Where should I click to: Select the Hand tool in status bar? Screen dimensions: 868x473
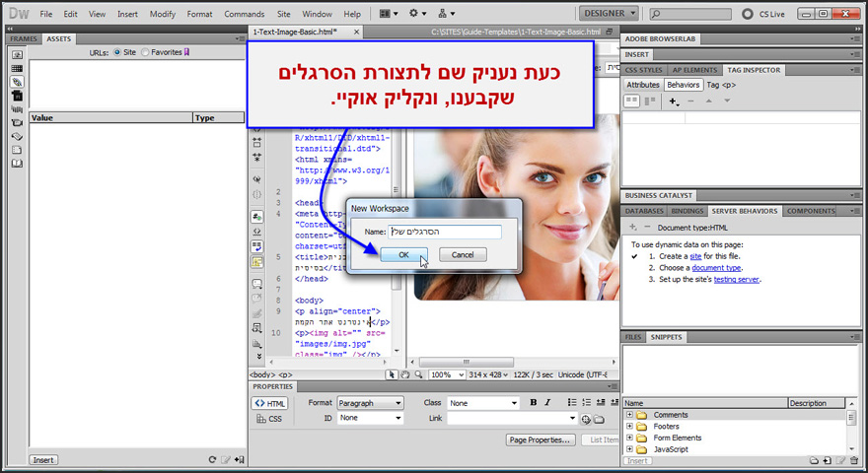point(405,374)
